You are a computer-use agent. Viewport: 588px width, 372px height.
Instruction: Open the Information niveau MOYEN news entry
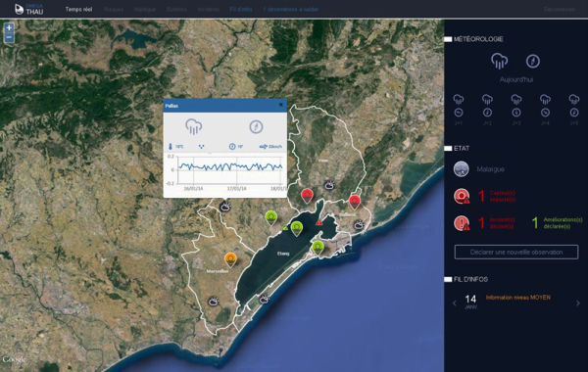518,298
